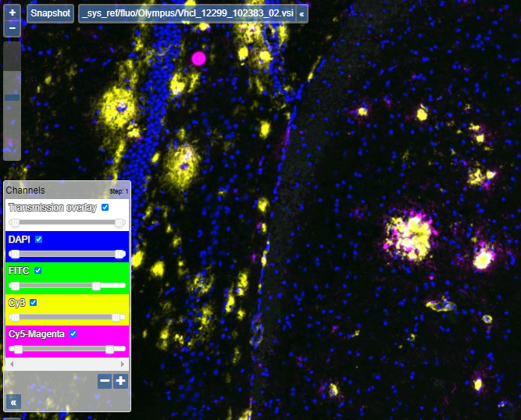Click the DAPI slider right handle

[119, 254]
